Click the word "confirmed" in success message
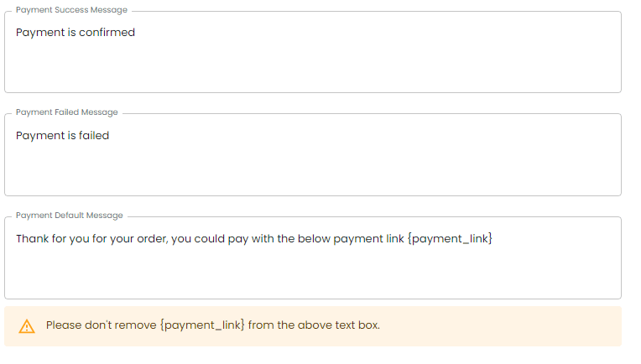Viewport: 641px width, 364px height. click(107, 32)
